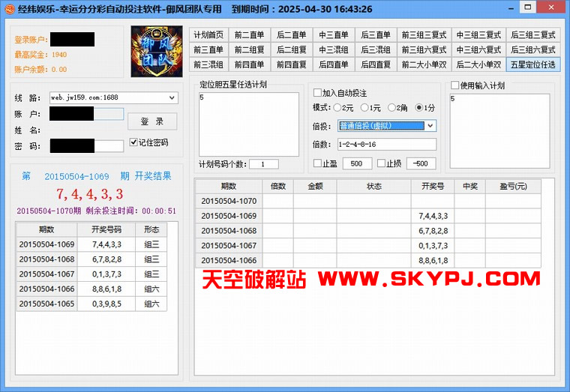Go to the 中三混组 tab

click(x=333, y=49)
